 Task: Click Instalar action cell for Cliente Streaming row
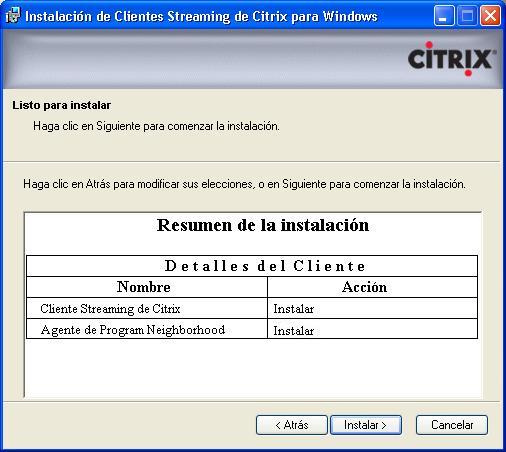click(x=373, y=308)
